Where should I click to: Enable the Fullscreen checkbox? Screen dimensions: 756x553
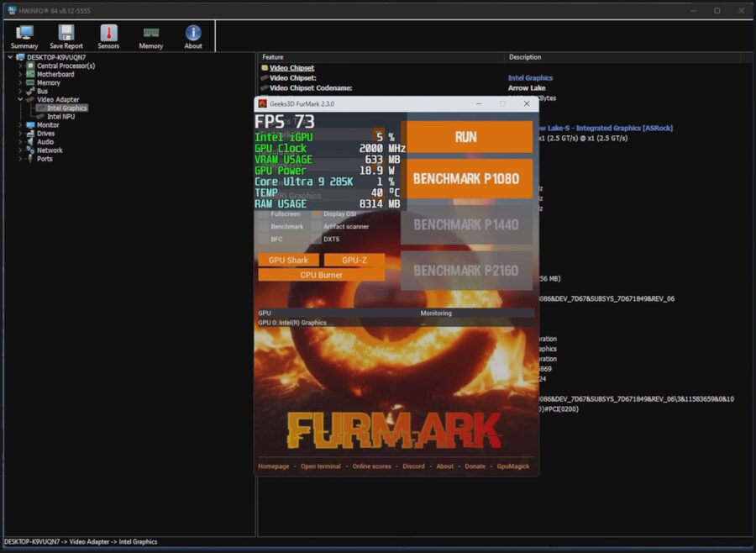coord(264,214)
